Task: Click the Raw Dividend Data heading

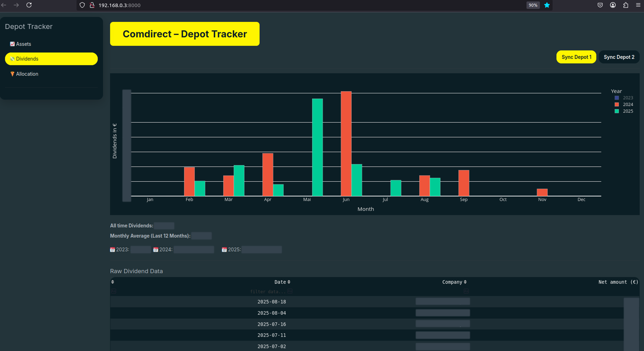Action: pyautogui.click(x=136, y=271)
